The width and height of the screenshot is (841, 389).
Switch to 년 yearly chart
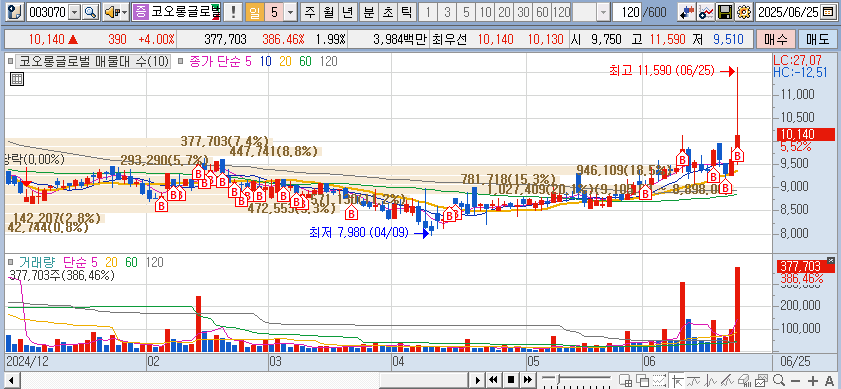click(348, 12)
